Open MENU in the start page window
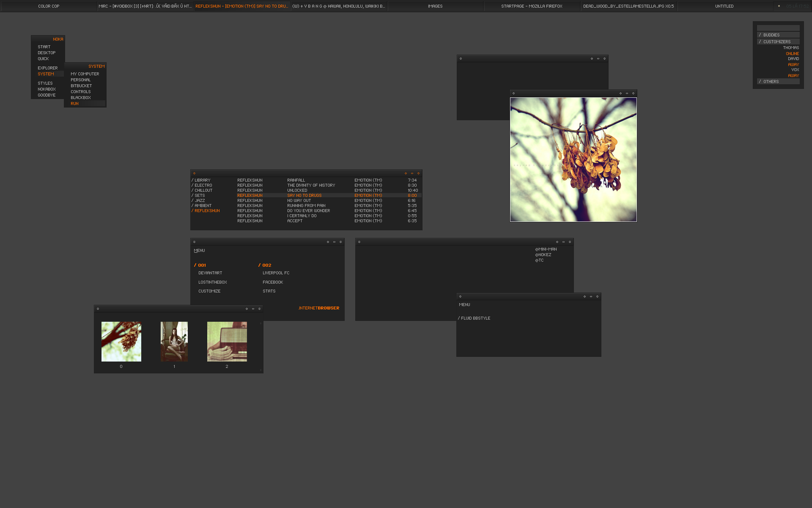Viewport: 812px width, 508px height. (199, 250)
